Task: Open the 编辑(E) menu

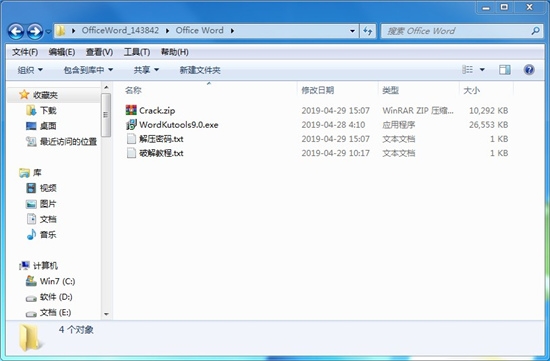Action: (62, 52)
